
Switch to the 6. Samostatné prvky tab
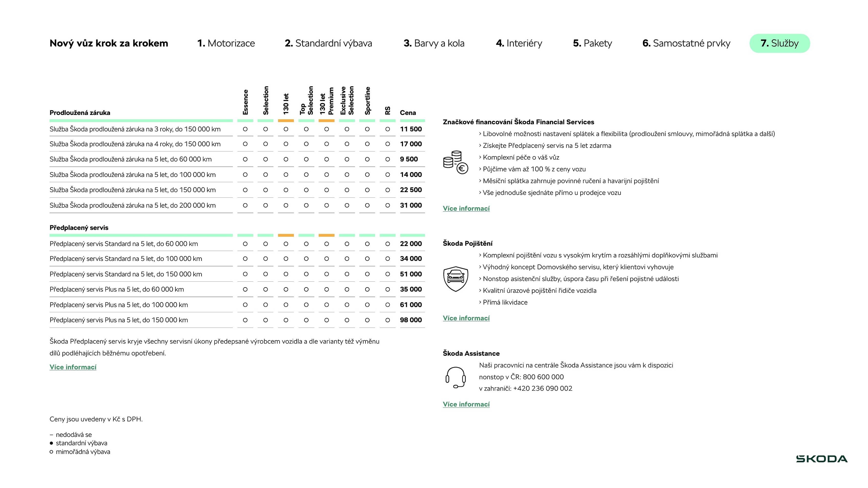[686, 43]
